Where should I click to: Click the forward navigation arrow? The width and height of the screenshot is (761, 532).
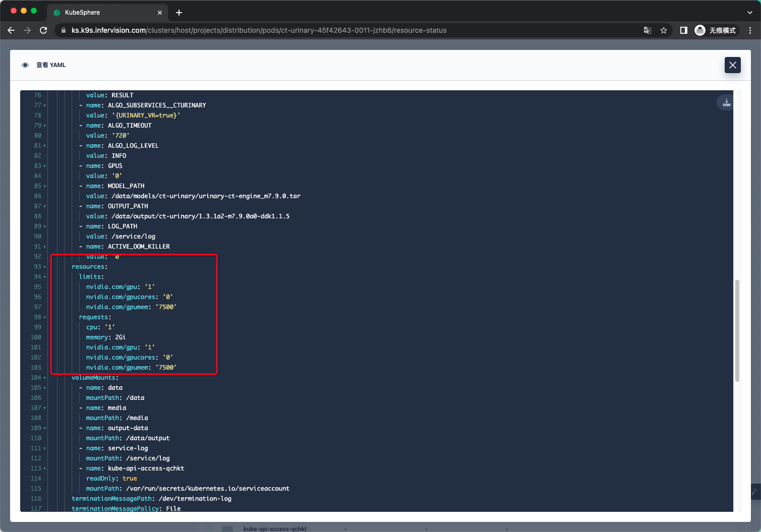[x=27, y=30]
